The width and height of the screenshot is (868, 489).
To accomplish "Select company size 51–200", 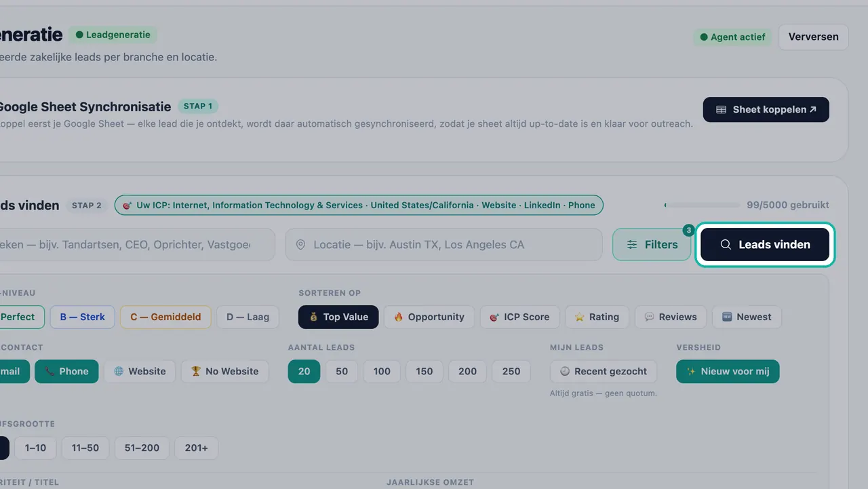I will [x=142, y=448].
